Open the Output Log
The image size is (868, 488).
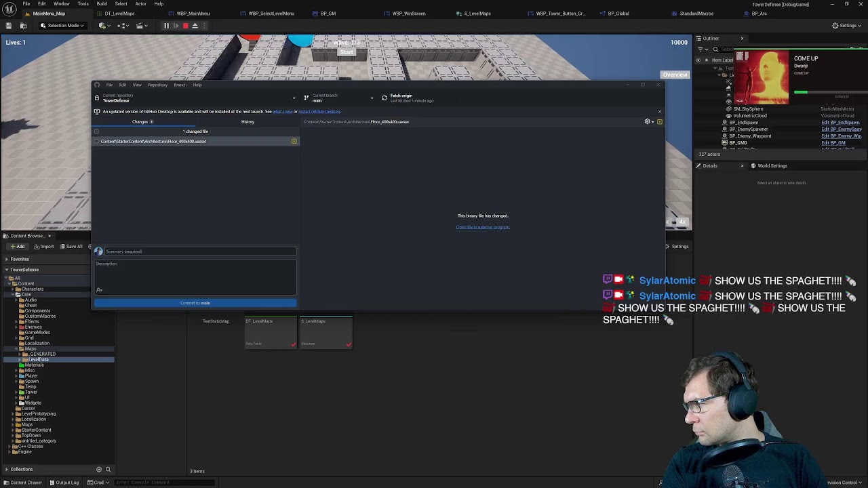coord(64,483)
